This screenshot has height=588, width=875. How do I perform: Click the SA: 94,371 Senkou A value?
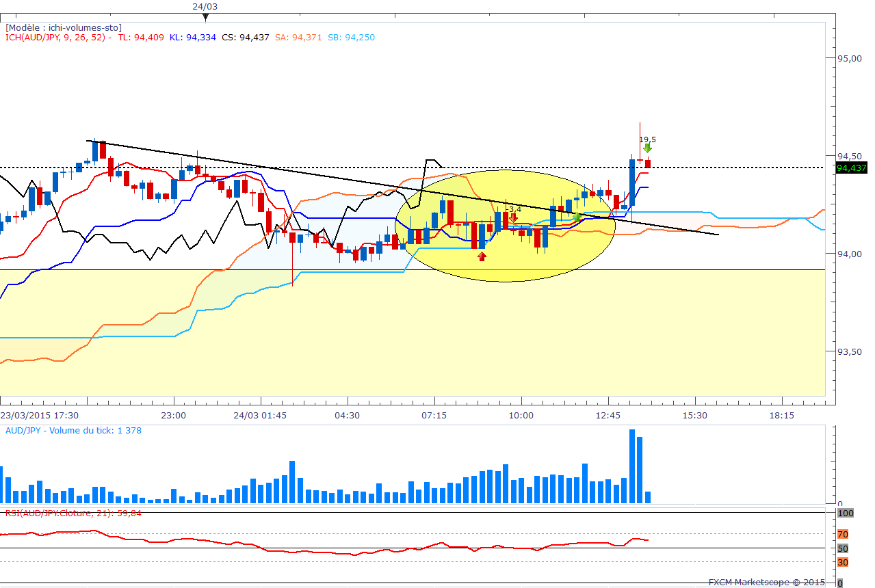click(299, 38)
